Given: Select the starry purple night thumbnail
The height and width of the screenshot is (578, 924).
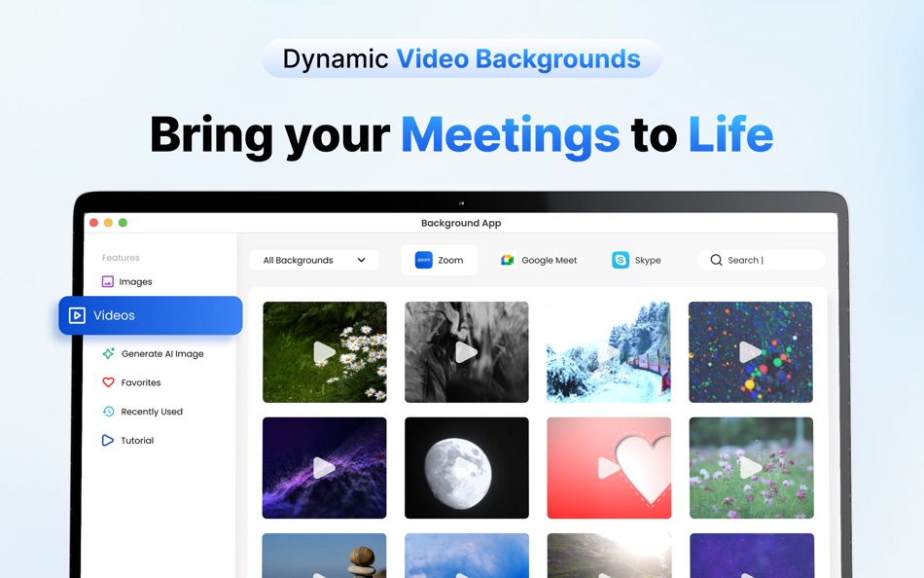Looking at the screenshot, I should 751,556.
